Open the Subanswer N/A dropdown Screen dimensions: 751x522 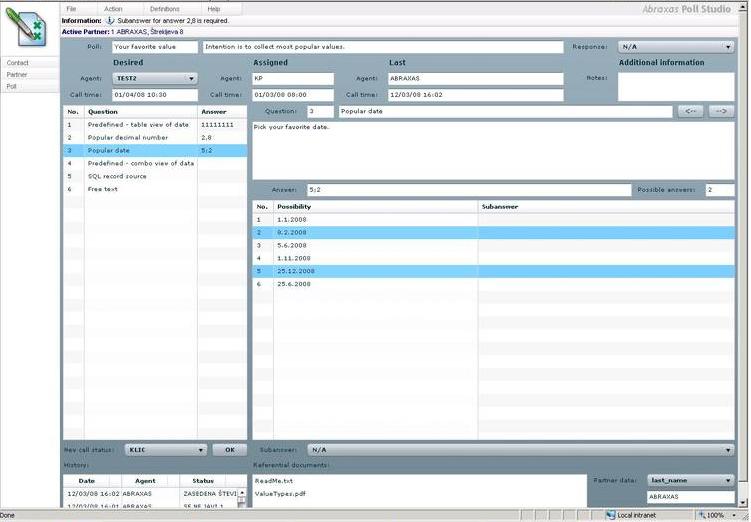521,450
